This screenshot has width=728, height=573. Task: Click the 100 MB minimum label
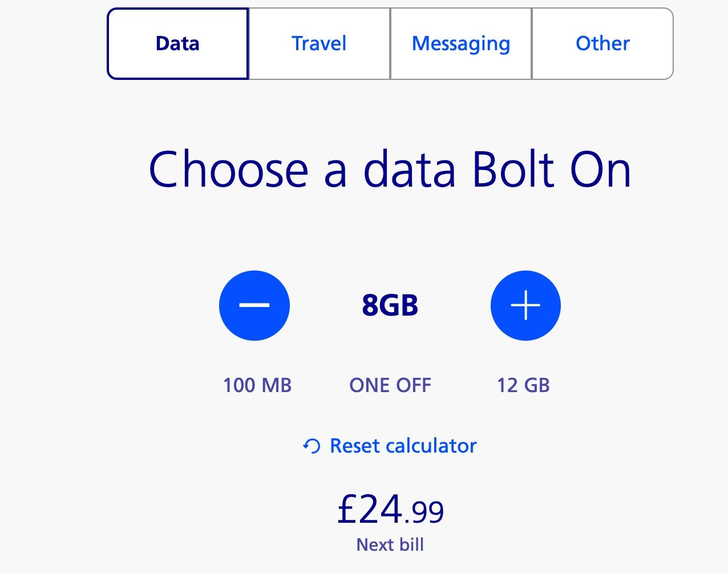(257, 385)
